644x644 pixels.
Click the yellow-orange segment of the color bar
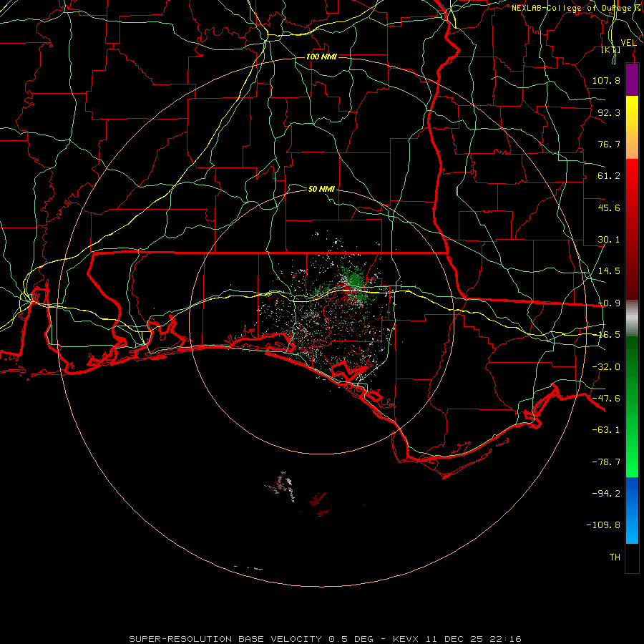coord(632,127)
